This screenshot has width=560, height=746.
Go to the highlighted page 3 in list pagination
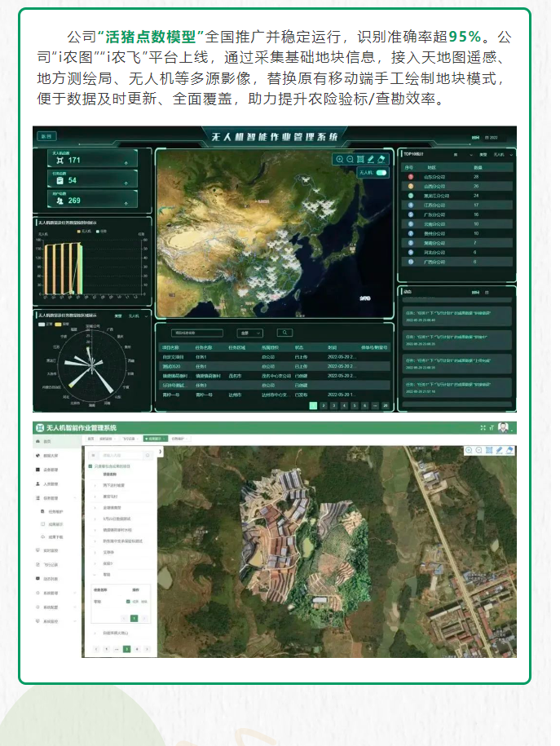[x=126, y=649]
